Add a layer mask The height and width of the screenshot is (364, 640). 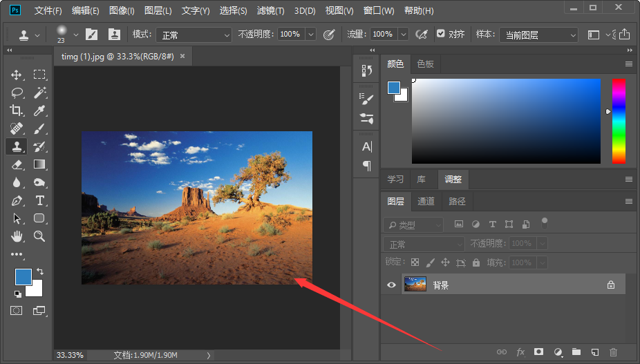[x=539, y=352]
